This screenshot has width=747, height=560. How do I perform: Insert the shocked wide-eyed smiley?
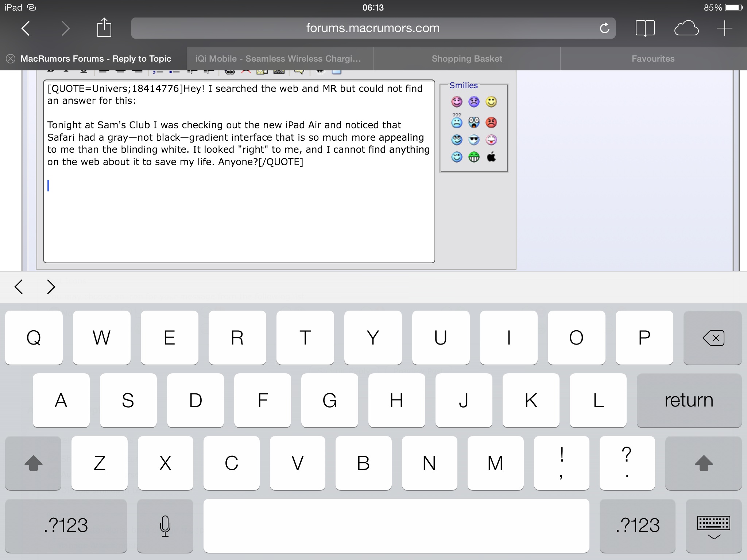474,122
